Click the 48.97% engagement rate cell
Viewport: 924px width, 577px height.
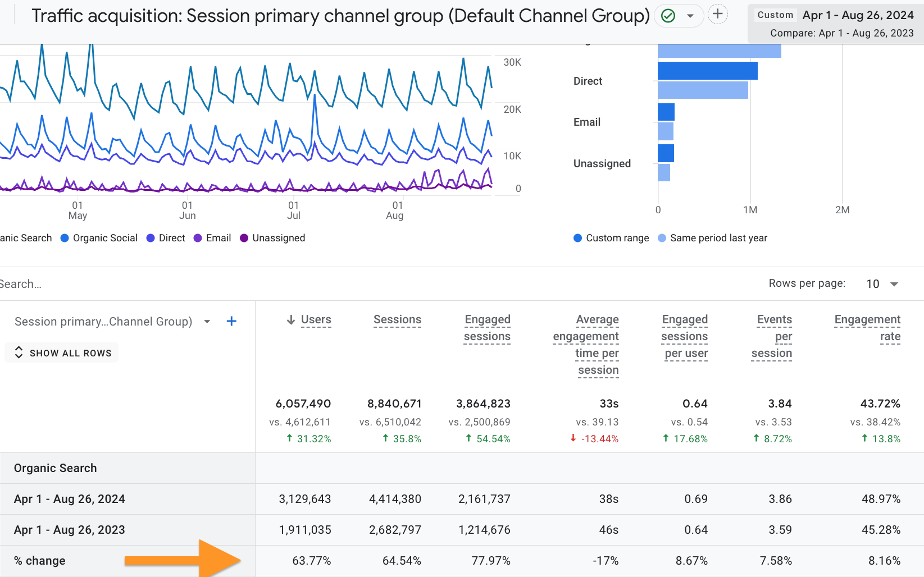click(x=881, y=500)
